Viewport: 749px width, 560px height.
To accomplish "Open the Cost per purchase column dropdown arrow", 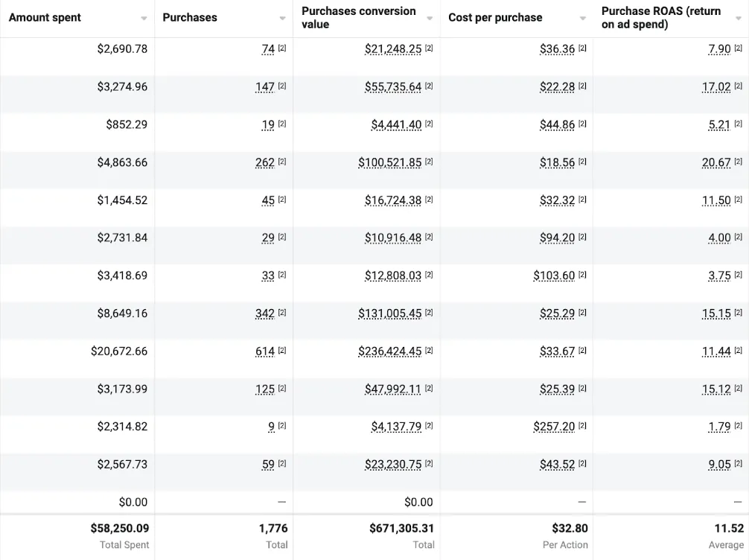I will click(x=582, y=18).
